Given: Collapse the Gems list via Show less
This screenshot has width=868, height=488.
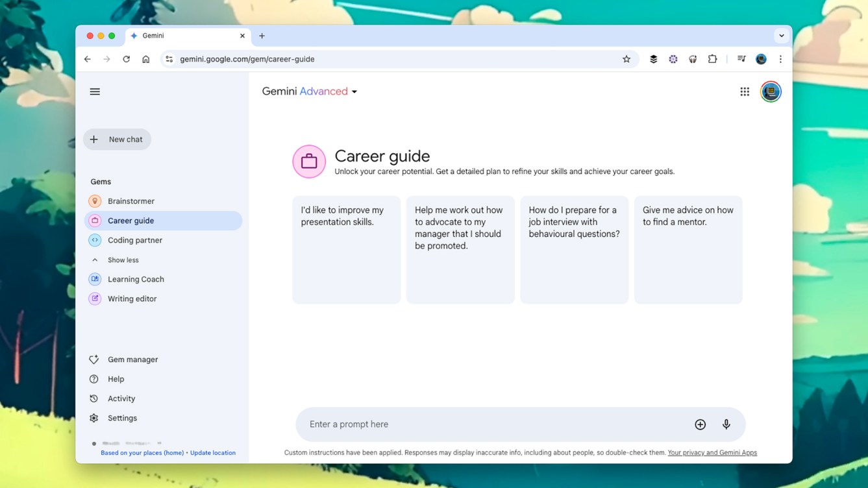Looking at the screenshot, I should tap(122, 260).
